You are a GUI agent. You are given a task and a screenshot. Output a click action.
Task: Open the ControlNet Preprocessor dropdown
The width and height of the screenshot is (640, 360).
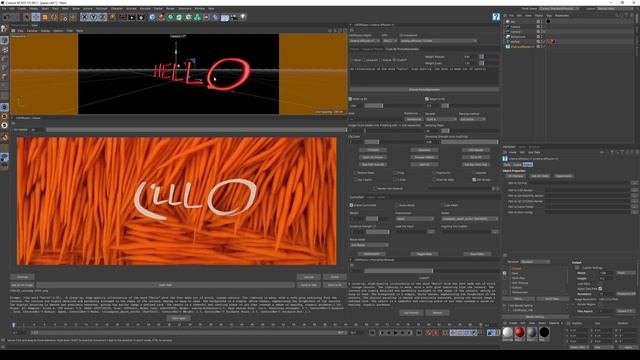(x=415, y=219)
